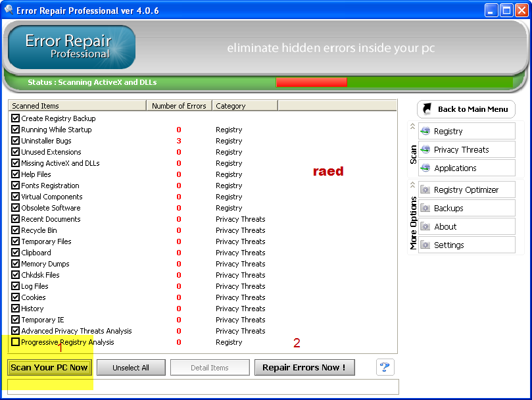This screenshot has width=532, height=400.
Task: Click the Unselect All button
Action: tap(131, 367)
